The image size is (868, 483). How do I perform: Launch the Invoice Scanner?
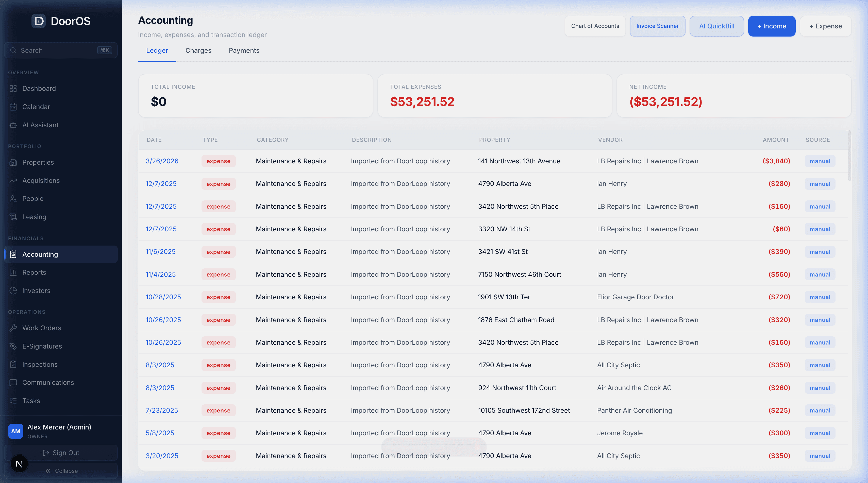[x=657, y=26]
